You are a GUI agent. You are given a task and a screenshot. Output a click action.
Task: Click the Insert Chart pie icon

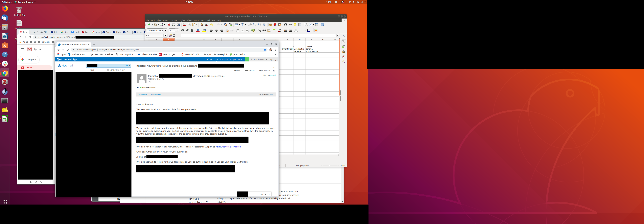[275, 25]
